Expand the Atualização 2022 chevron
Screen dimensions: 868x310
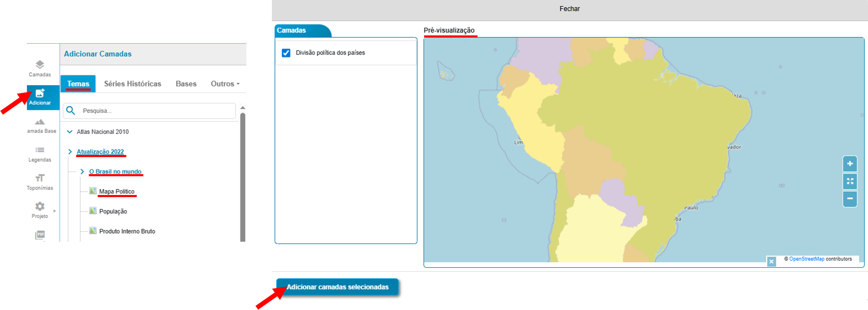(x=70, y=152)
